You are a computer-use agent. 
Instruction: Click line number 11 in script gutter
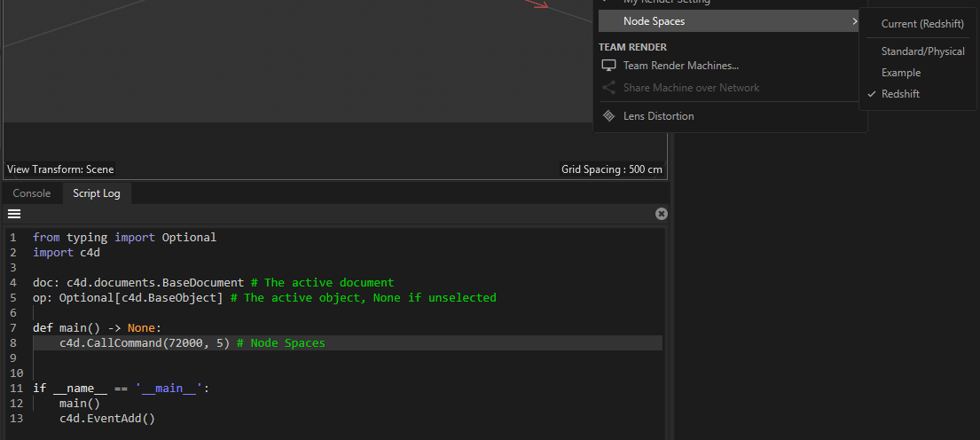(15, 389)
